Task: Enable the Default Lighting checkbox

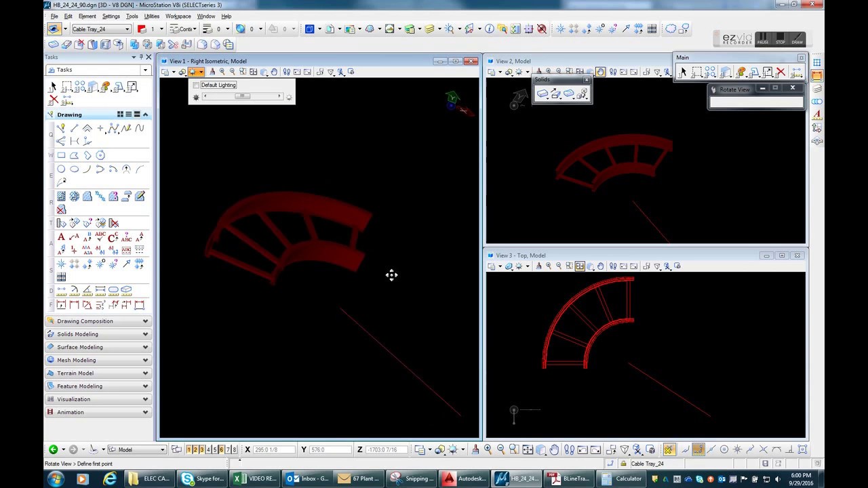Action: coord(196,85)
